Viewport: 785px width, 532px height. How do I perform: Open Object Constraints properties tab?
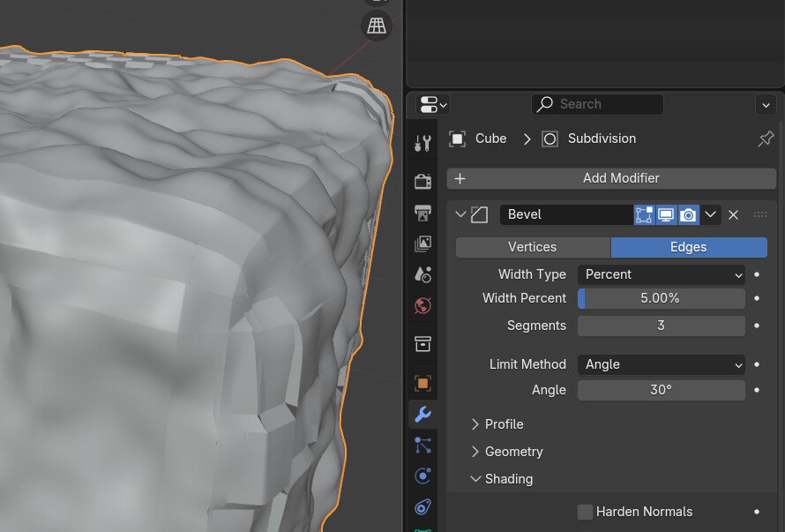coord(423,507)
